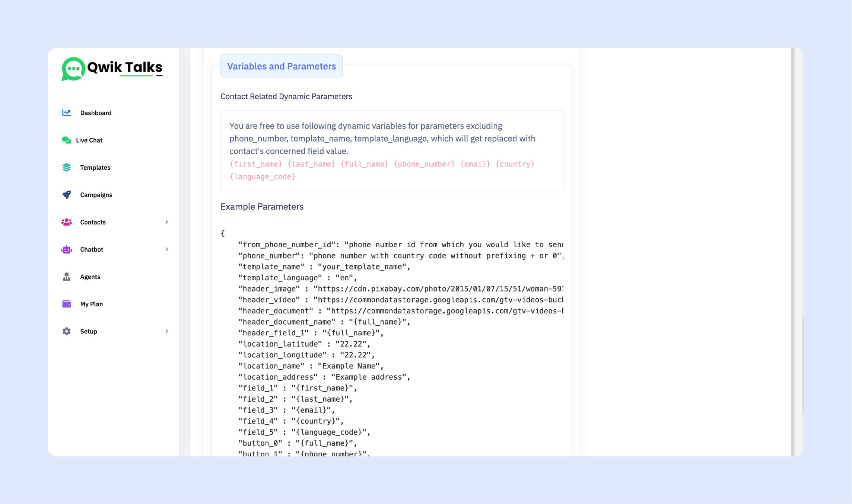
Task: Click the Chatbot robot icon
Action: point(66,249)
